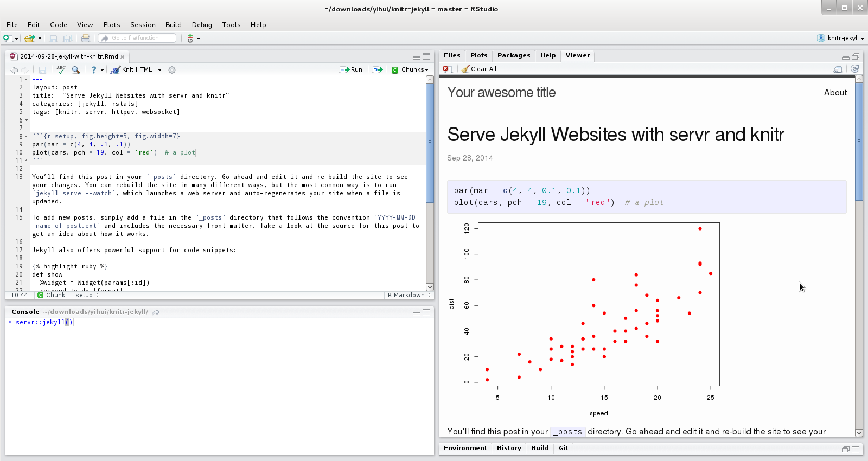Image resolution: width=868 pixels, height=461 pixels.
Task: Click the New File icon
Action: click(x=7, y=38)
